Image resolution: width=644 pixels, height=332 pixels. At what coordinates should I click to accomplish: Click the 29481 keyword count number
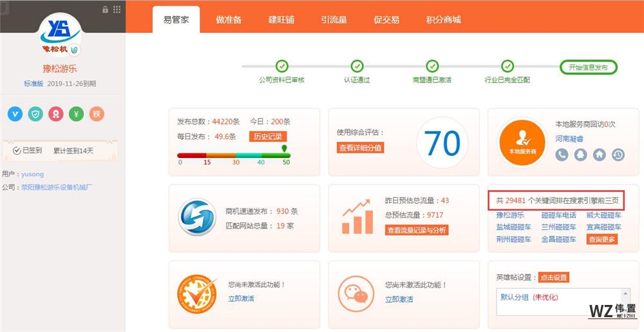[x=515, y=201]
